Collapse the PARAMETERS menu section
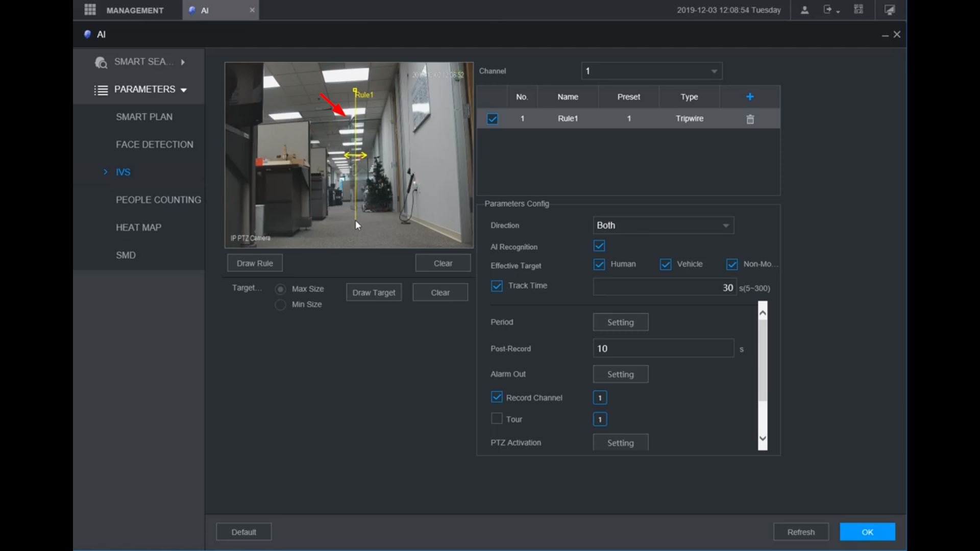The image size is (980, 551). click(x=144, y=89)
